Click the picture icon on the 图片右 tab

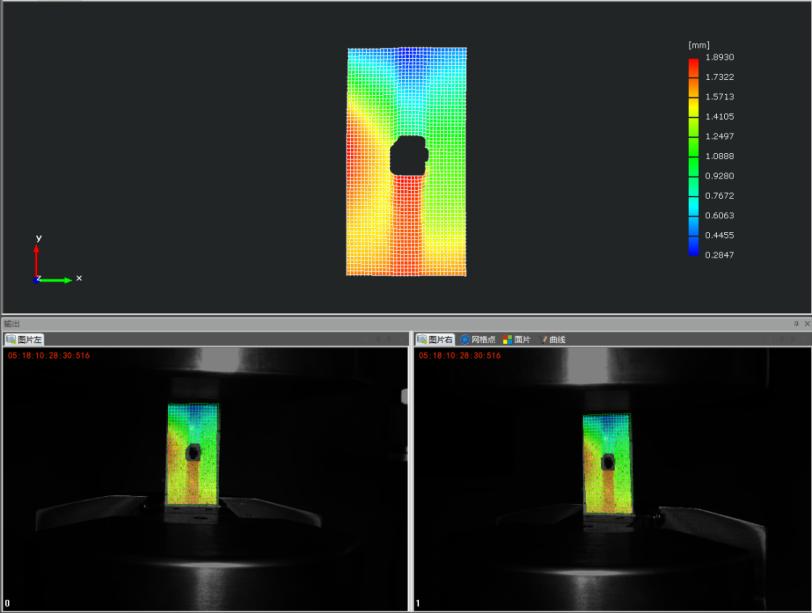(x=421, y=340)
